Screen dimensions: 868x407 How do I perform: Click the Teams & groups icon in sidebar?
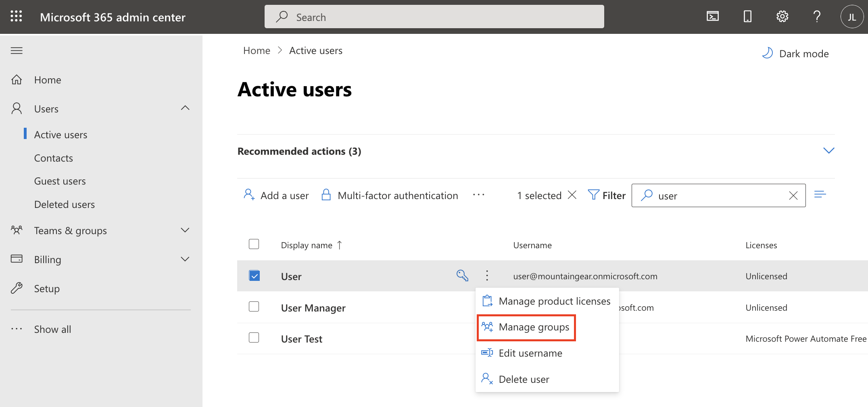17,230
